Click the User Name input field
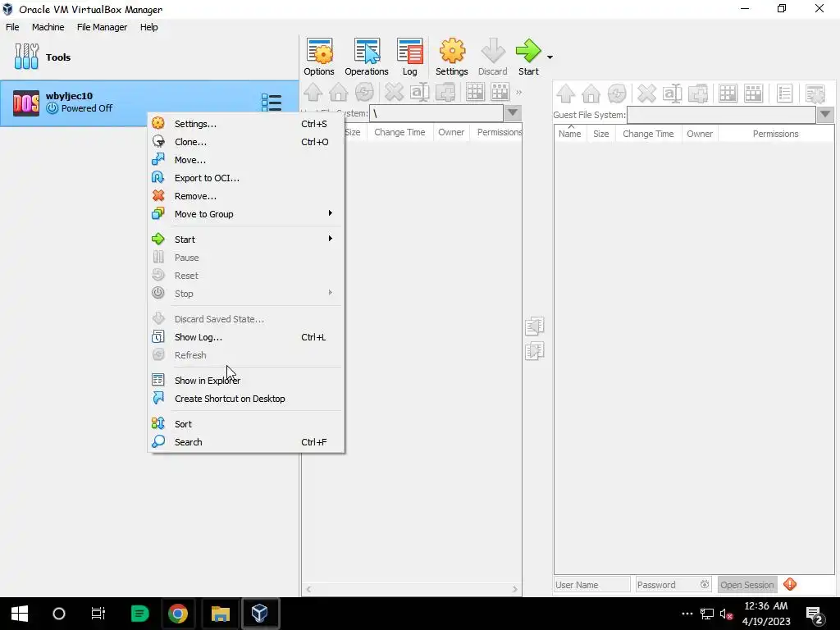 [x=592, y=584]
